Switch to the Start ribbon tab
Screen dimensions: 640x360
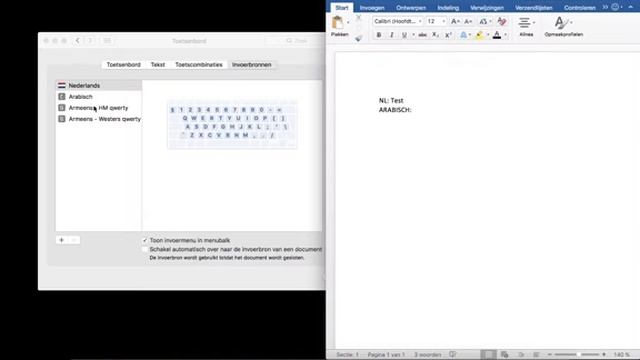[342, 7]
